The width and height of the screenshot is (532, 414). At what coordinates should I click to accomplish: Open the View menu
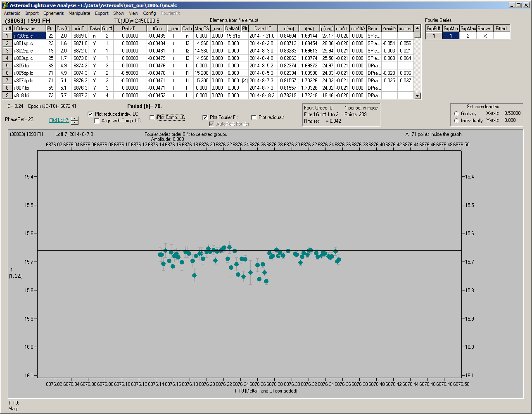pyautogui.click(x=133, y=13)
